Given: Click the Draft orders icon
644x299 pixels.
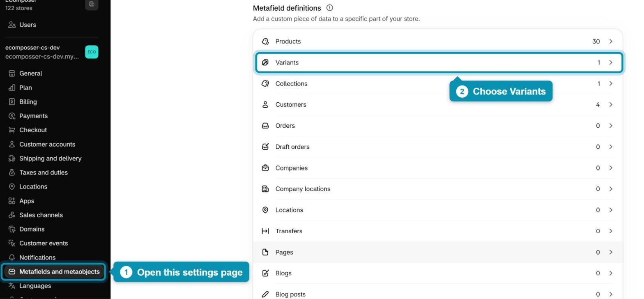Looking at the screenshot, I should click(265, 147).
